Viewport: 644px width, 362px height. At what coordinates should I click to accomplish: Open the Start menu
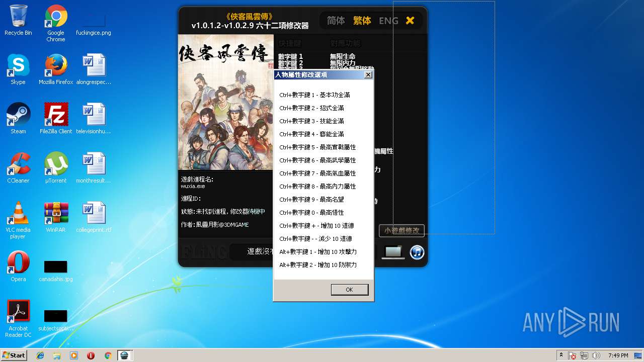point(14,355)
